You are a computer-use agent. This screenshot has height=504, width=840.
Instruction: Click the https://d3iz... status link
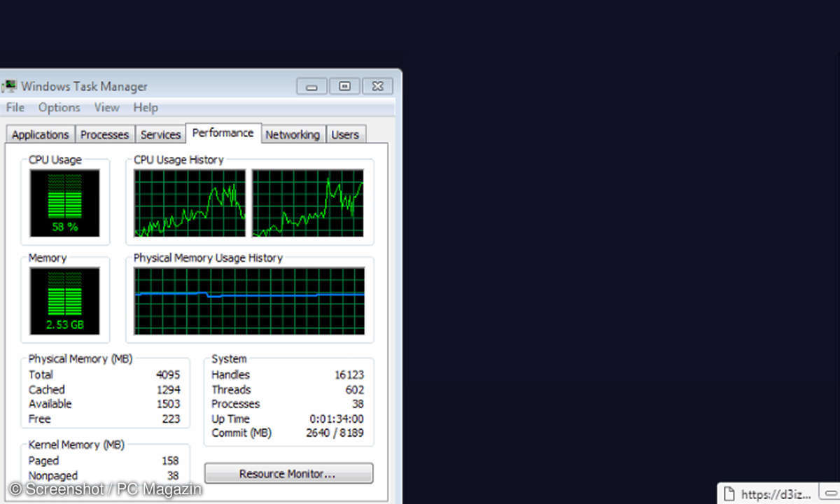coord(776,494)
